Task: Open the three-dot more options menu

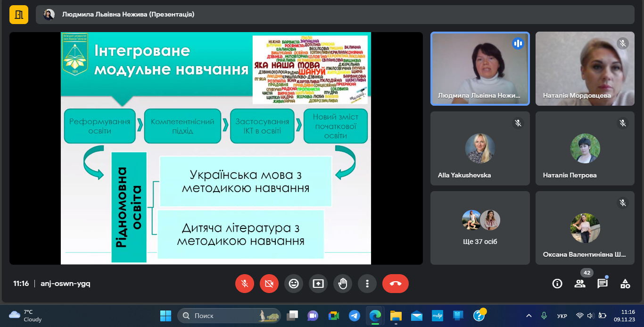Action: coord(367,284)
